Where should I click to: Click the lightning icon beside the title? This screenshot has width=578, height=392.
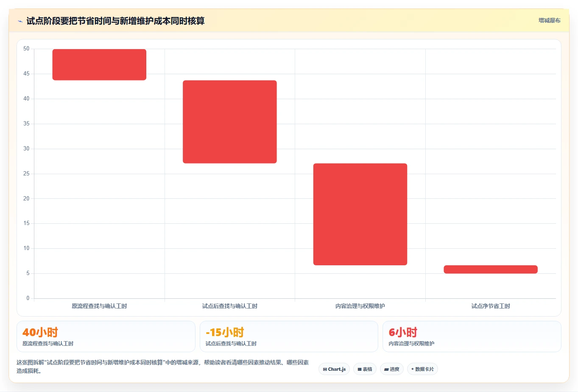coord(20,21)
